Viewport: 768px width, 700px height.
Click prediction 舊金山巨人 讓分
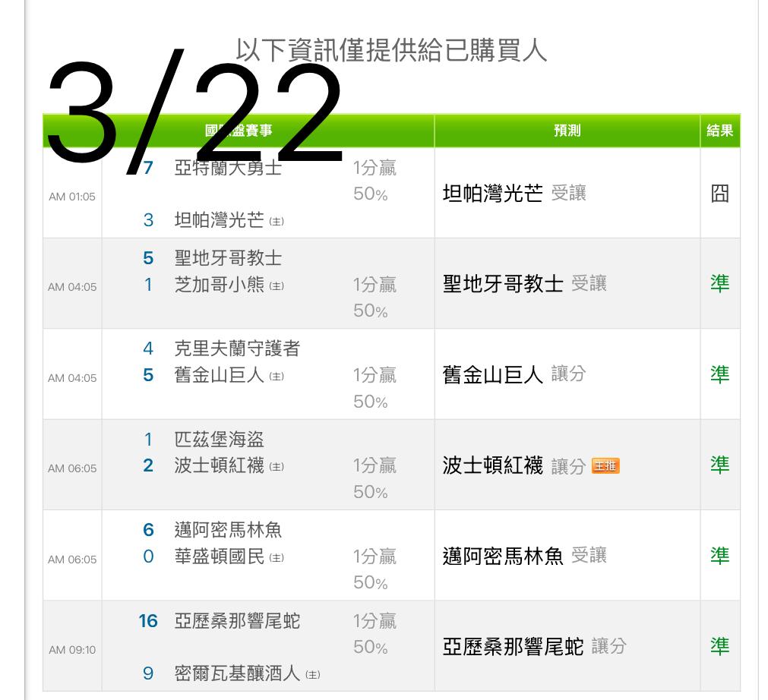[x=514, y=374]
